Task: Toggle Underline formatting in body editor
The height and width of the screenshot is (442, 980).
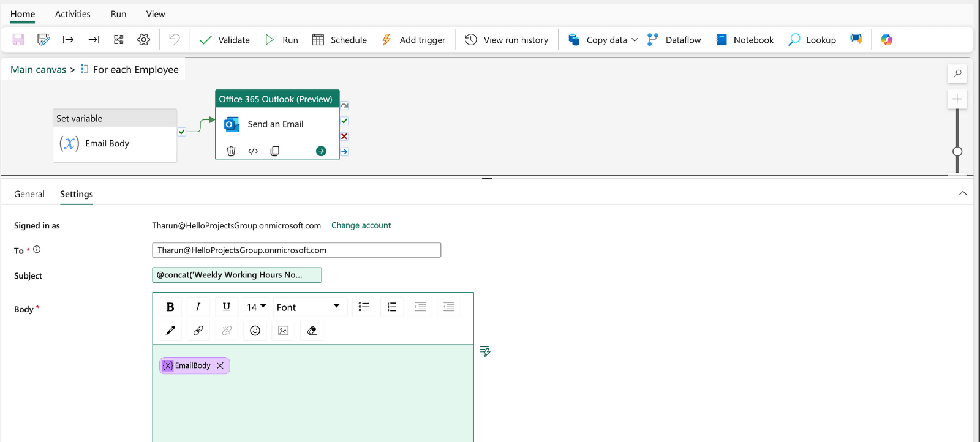Action: tap(227, 307)
